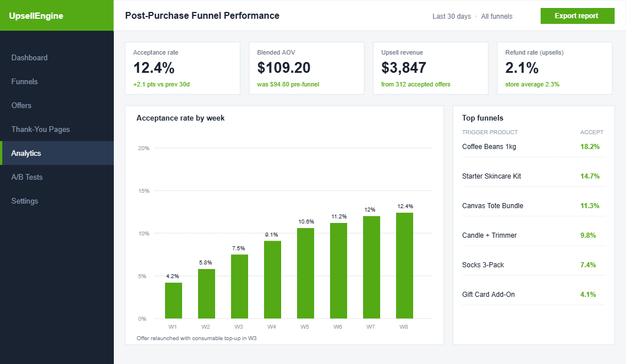Click the 18.2% accept value

pyautogui.click(x=590, y=147)
